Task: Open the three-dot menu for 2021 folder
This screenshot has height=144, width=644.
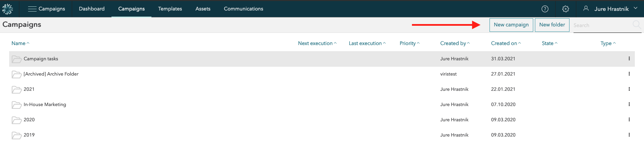Action: point(629,89)
